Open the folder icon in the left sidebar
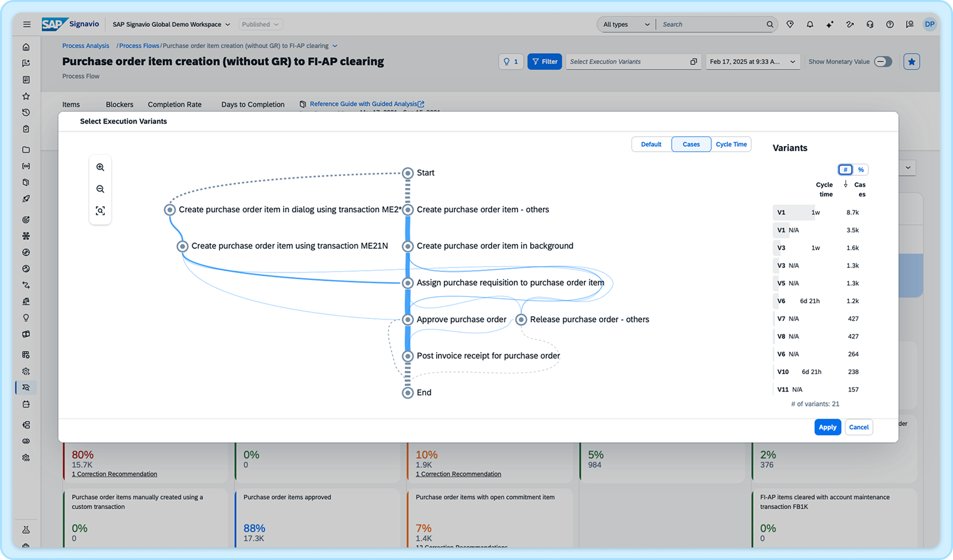Image resolution: width=953 pixels, height=560 pixels. coord(26,150)
